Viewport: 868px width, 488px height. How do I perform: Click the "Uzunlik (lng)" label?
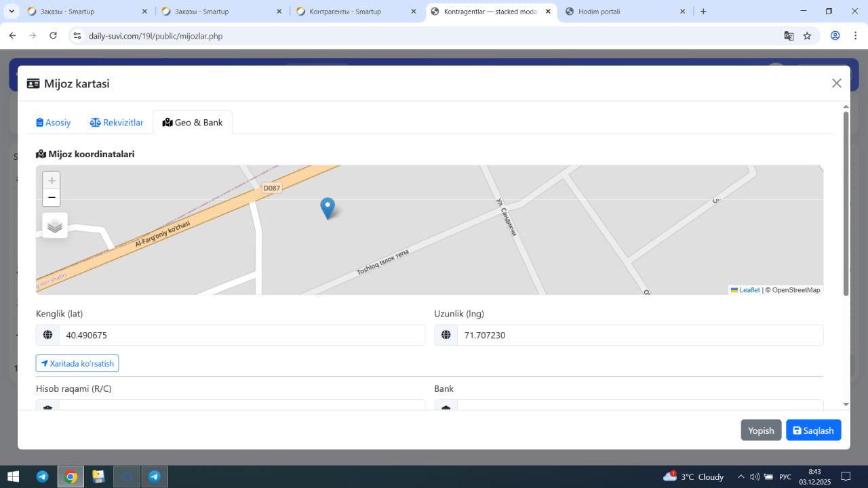pos(459,313)
